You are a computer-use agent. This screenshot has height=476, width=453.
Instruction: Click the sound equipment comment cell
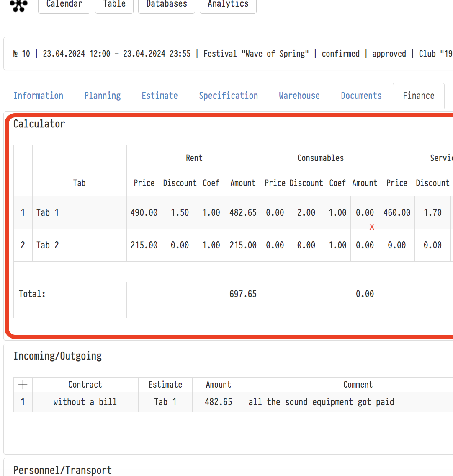(321, 402)
